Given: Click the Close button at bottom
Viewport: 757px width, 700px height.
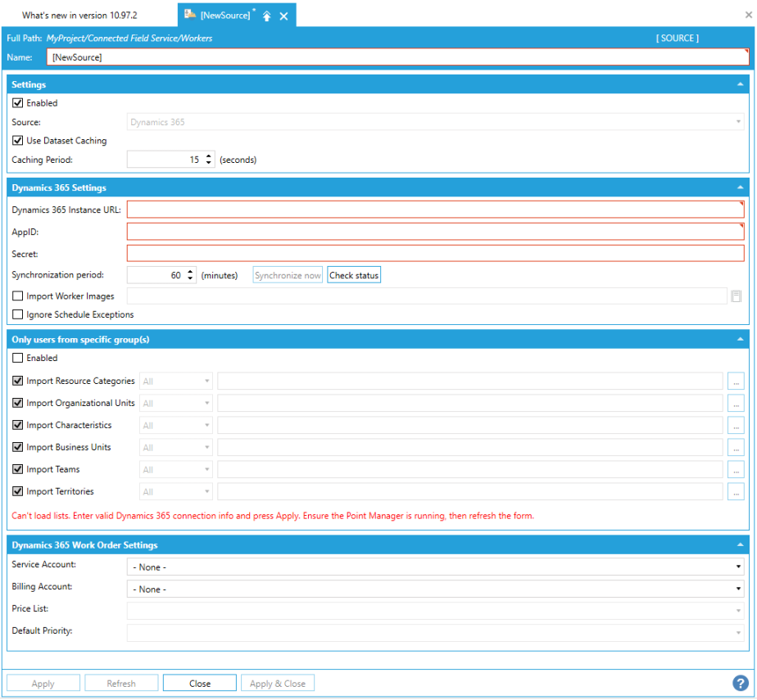Looking at the screenshot, I should coord(200,684).
